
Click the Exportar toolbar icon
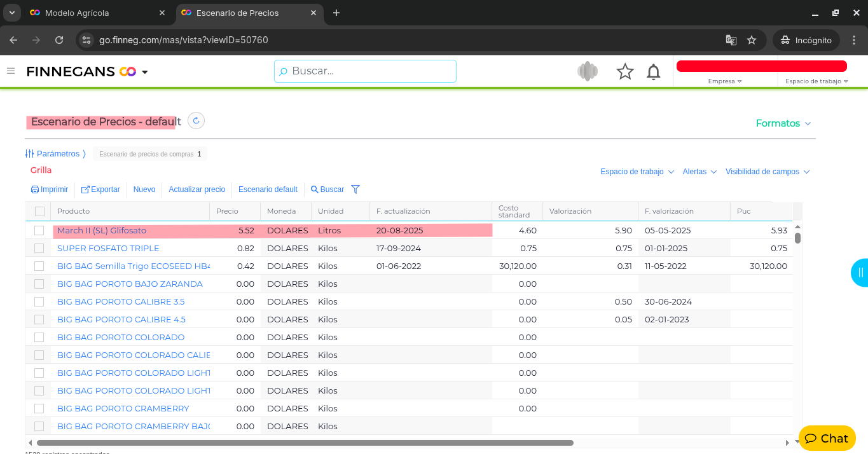click(85, 189)
